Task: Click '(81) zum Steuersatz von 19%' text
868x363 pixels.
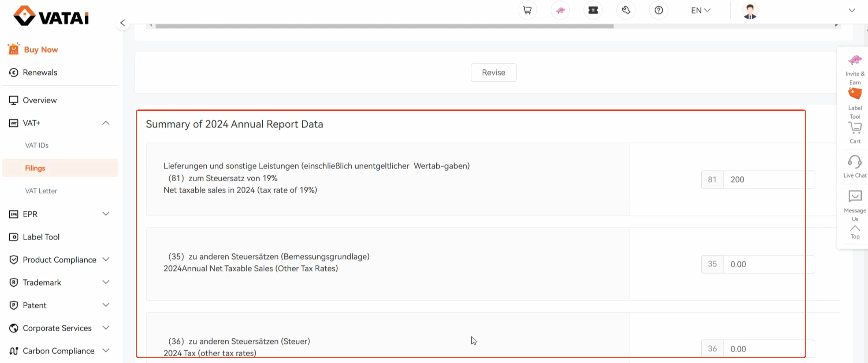Action: (x=223, y=178)
